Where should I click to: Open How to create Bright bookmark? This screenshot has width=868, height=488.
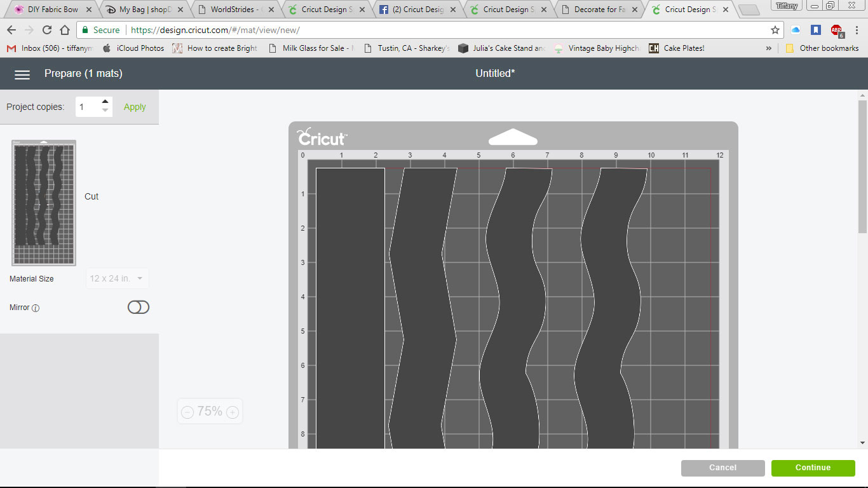pos(216,48)
